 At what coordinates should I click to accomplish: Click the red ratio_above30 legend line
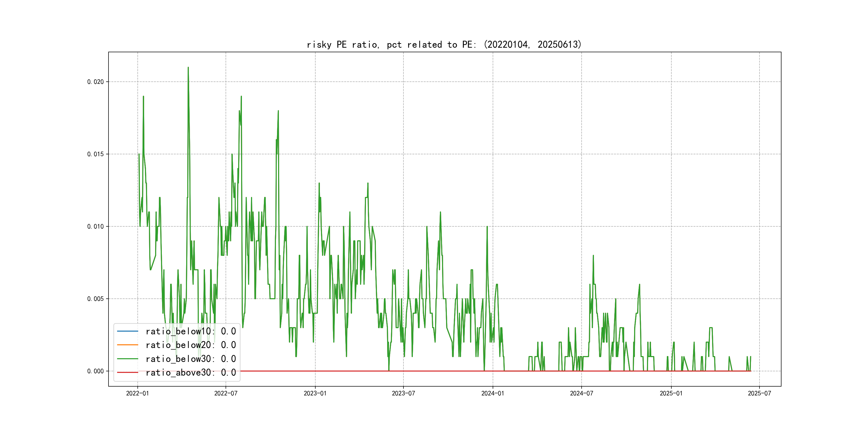pos(127,373)
